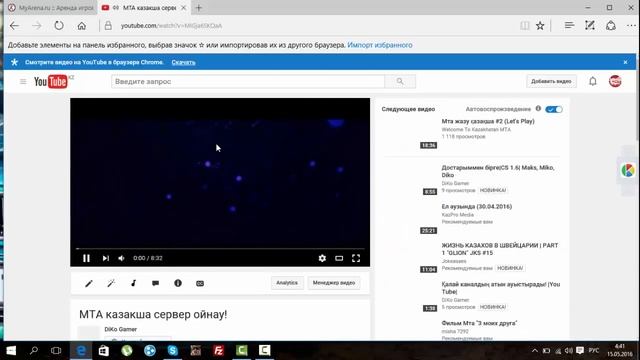Viewport: 640px width, 360px height.
Task: Skip to next video with Next button
Action: 106,258
